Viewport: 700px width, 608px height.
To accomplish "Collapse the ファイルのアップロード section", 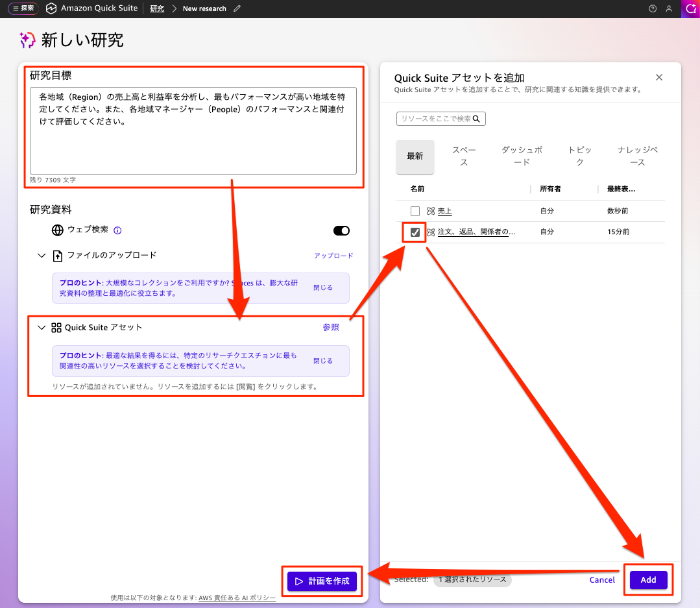I will [42, 255].
